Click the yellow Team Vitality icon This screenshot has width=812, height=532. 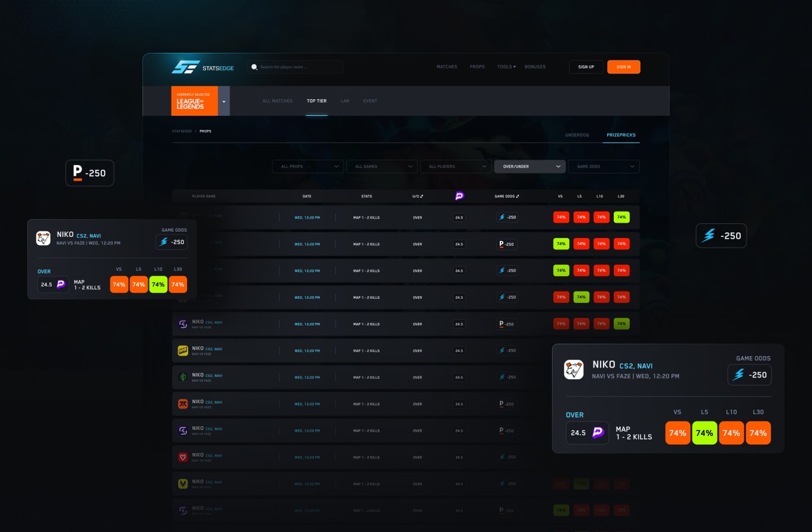click(182, 482)
